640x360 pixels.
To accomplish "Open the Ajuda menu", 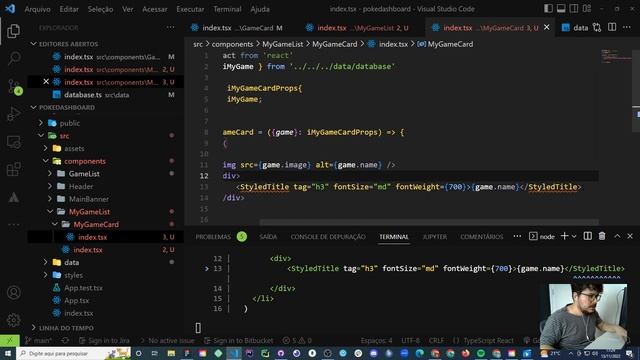I will (x=260, y=9).
